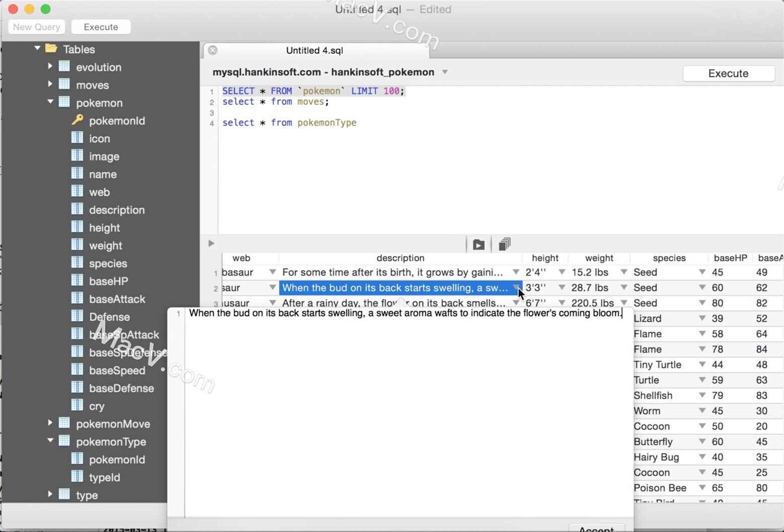Collapse the pokemon table node
This screenshot has height=532, width=784.
[x=50, y=102]
